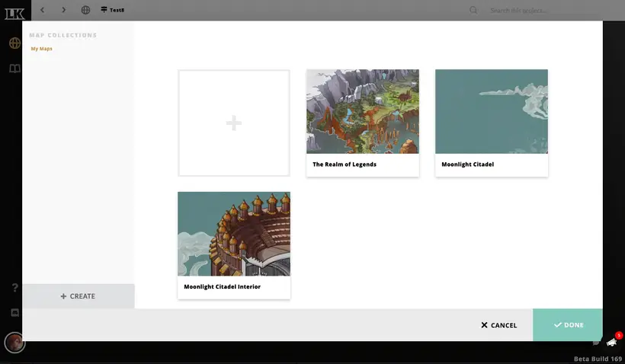This screenshot has width=625, height=364.
Task: Select the Moonlight Citadel Interior map thumbnail
Action: tap(234, 234)
